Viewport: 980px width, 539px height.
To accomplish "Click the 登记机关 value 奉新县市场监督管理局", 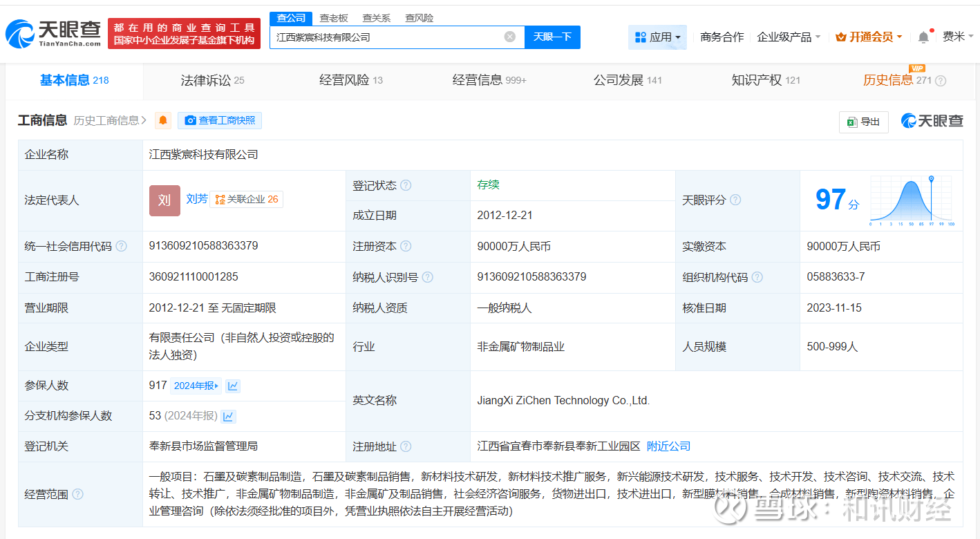I will [203, 446].
